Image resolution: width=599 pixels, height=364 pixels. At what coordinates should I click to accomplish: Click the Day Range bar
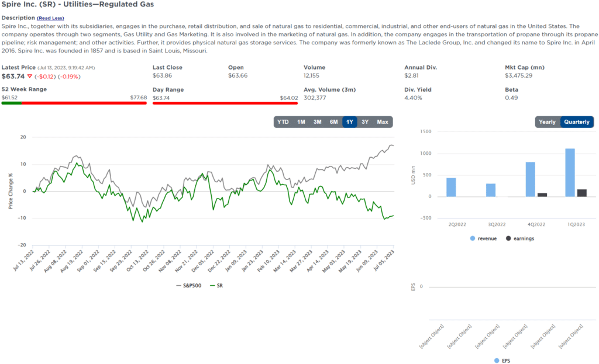click(x=225, y=103)
